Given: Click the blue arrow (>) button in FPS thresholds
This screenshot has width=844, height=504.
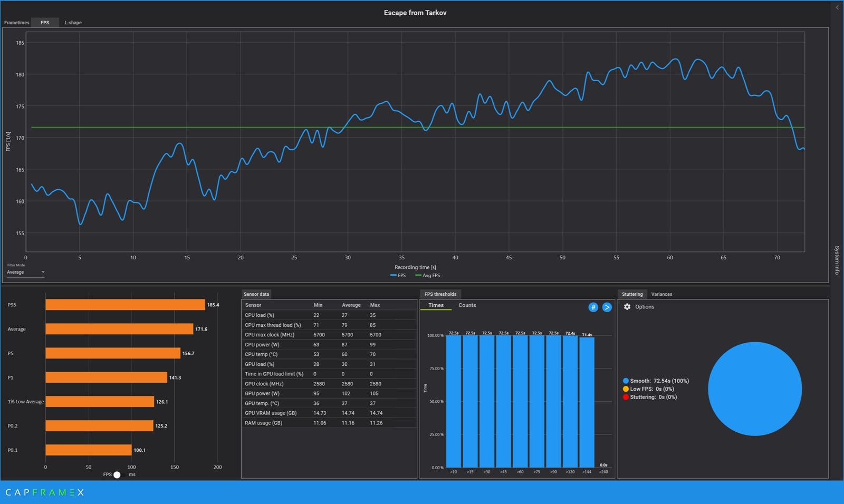Looking at the screenshot, I should point(607,307).
